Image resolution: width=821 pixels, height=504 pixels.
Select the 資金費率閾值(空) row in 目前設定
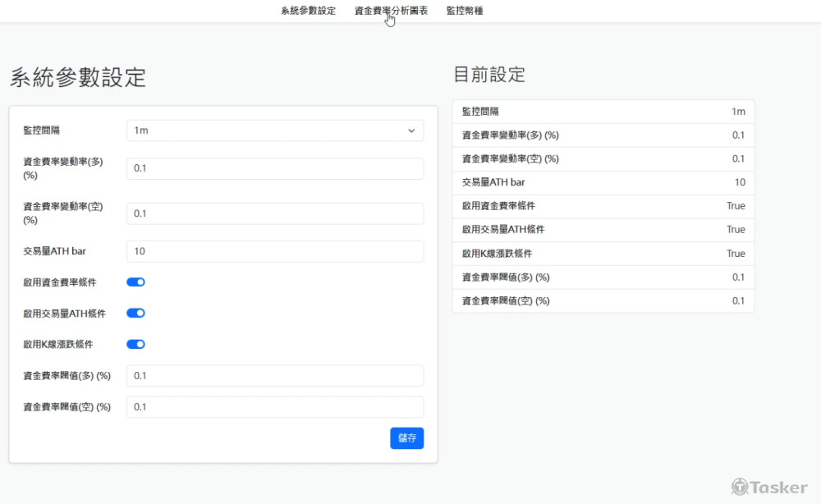click(603, 301)
